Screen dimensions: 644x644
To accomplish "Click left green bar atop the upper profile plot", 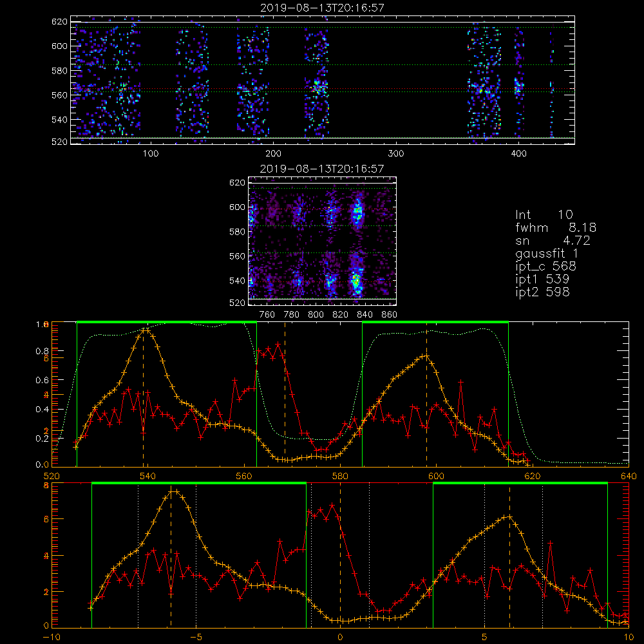I will point(167,322).
